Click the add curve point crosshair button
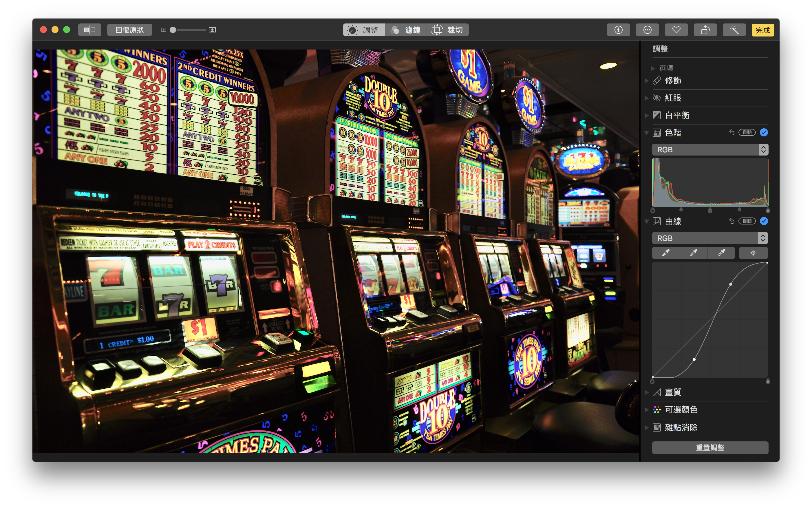The width and height of the screenshot is (812, 508). tap(753, 253)
